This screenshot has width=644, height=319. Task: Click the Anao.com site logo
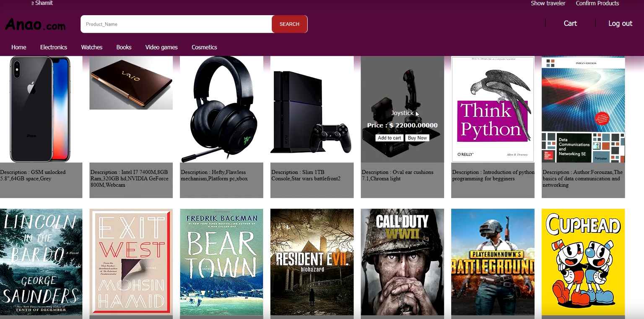(x=35, y=24)
